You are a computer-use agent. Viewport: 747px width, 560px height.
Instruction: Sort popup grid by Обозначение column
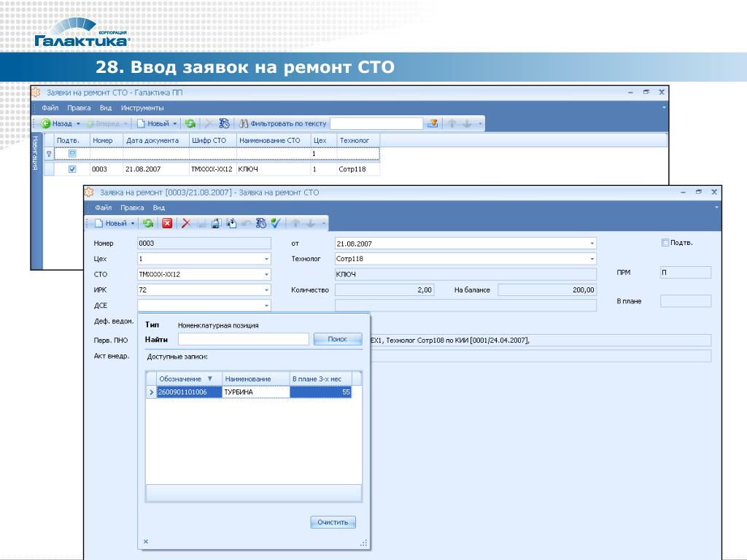click(189, 379)
